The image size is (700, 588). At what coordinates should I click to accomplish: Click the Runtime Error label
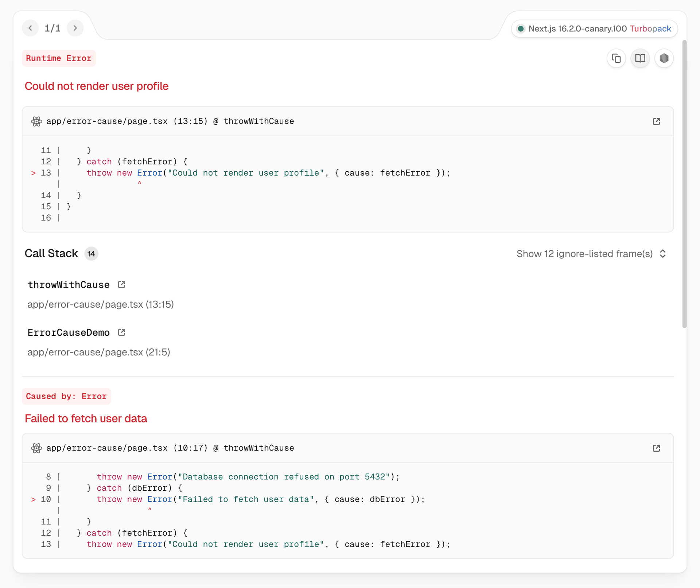coord(59,58)
